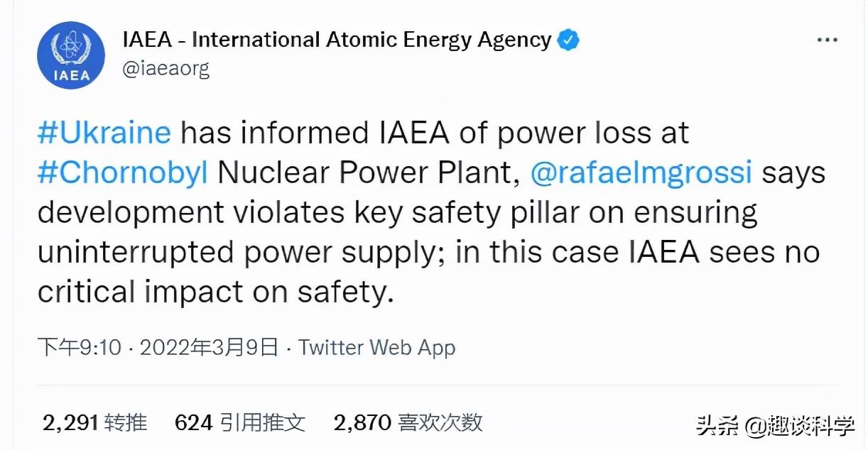Click the Twitter Web App source link
The width and height of the screenshot is (868, 450).
[x=376, y=348]
